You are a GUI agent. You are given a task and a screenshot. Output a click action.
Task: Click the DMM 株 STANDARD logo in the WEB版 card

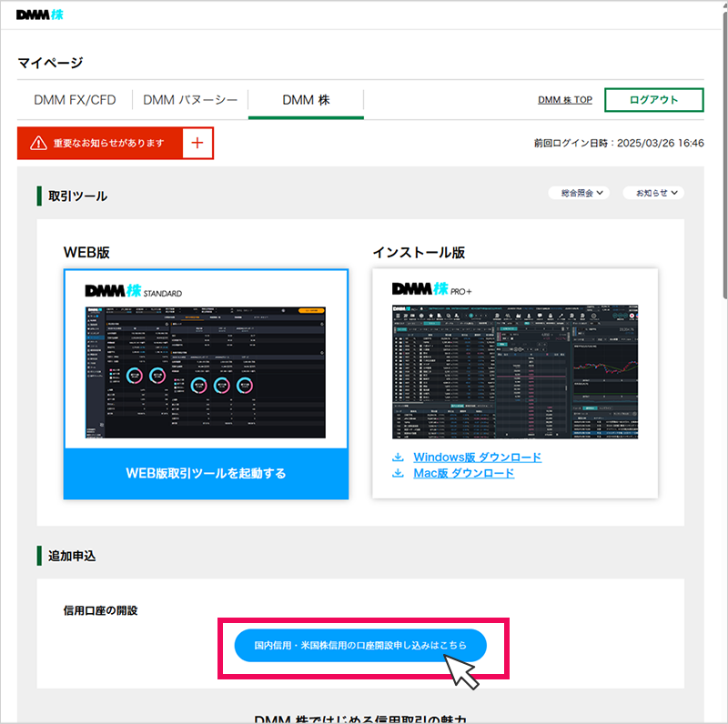pos(134,291)
